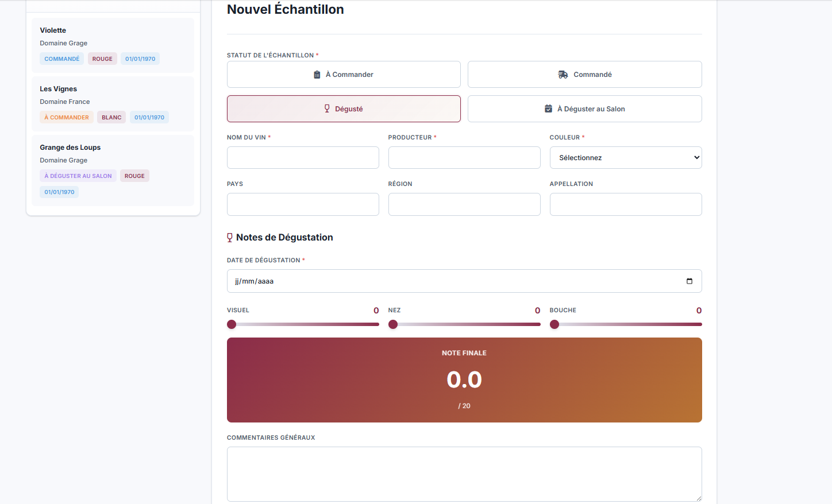This screenshot has width=832, height=504.
Task: Open the date picker calendar icon
Action: [x=689, y=281]
